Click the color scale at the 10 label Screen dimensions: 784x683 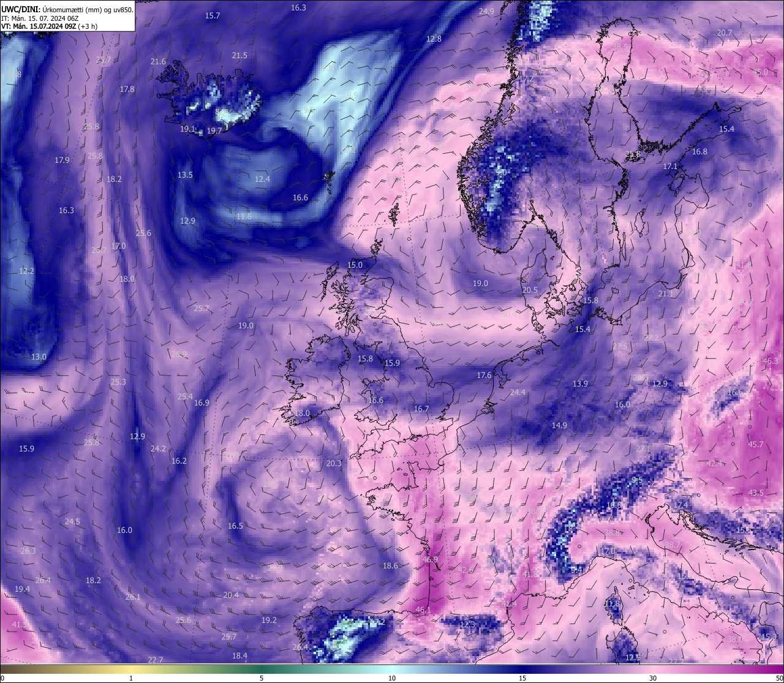(392, 678)
